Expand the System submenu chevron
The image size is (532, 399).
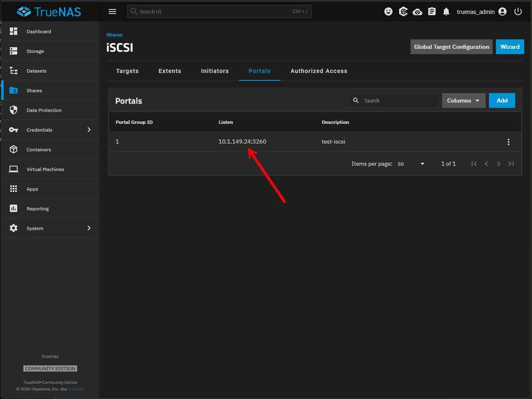tap(89, 228)
